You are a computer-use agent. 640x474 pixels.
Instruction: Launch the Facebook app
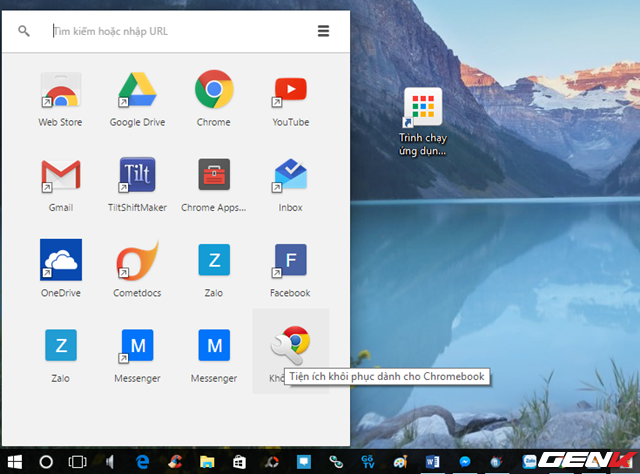coord(290,260)
